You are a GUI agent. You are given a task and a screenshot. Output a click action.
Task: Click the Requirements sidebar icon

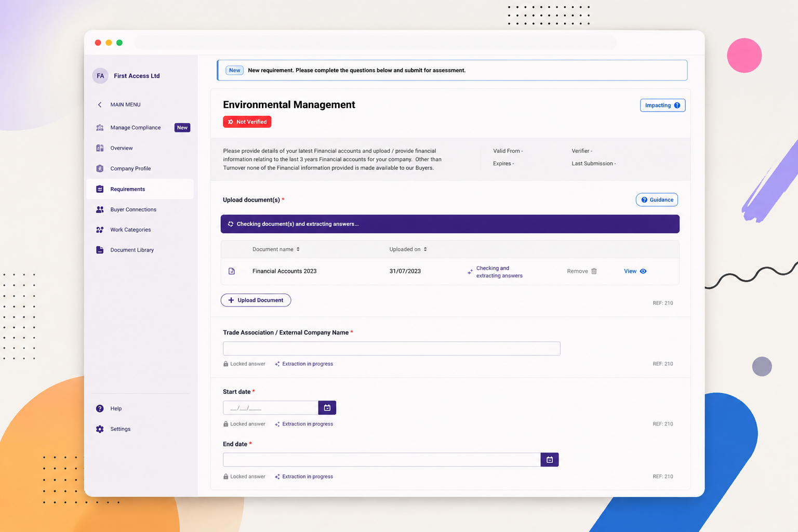pos(100,189)
